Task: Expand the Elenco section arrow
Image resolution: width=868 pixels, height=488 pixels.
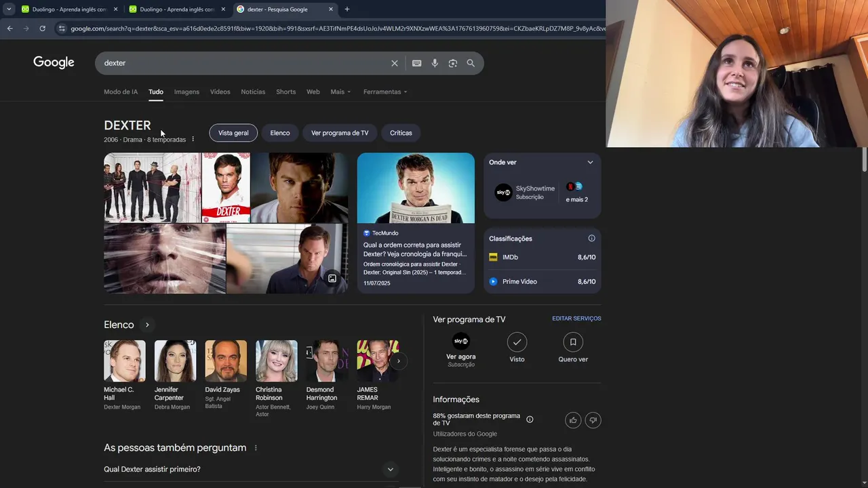Action: pyautogui.click(x=147, y=325)
